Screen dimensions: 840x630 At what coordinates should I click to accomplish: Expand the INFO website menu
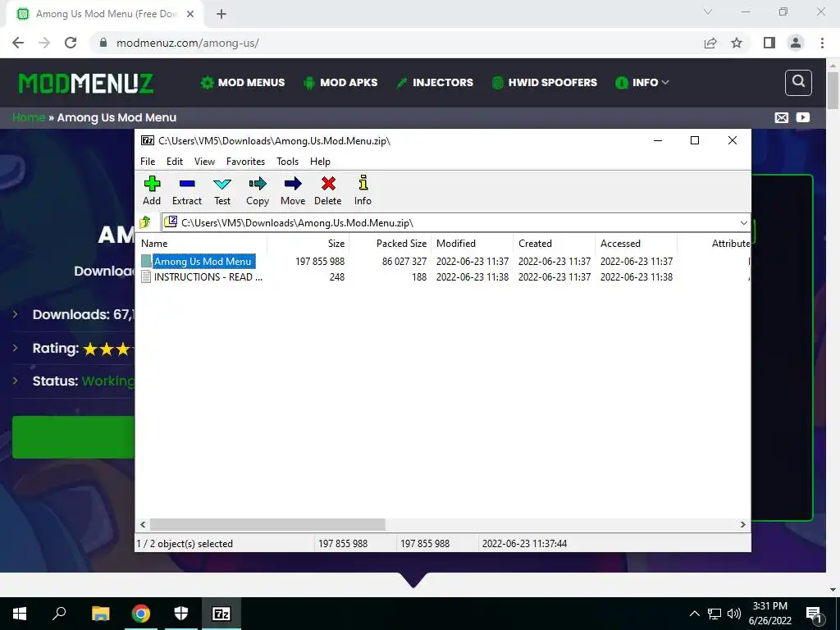[x=642, y=83]
